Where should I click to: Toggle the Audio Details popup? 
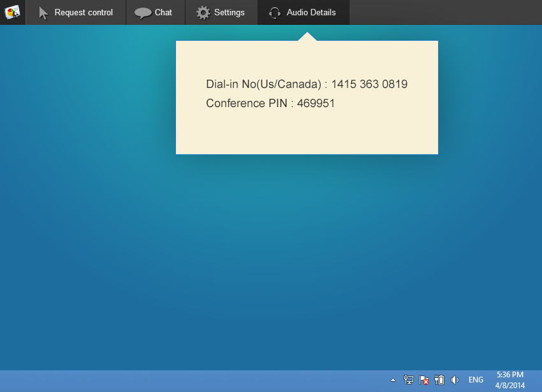[303, 13]
